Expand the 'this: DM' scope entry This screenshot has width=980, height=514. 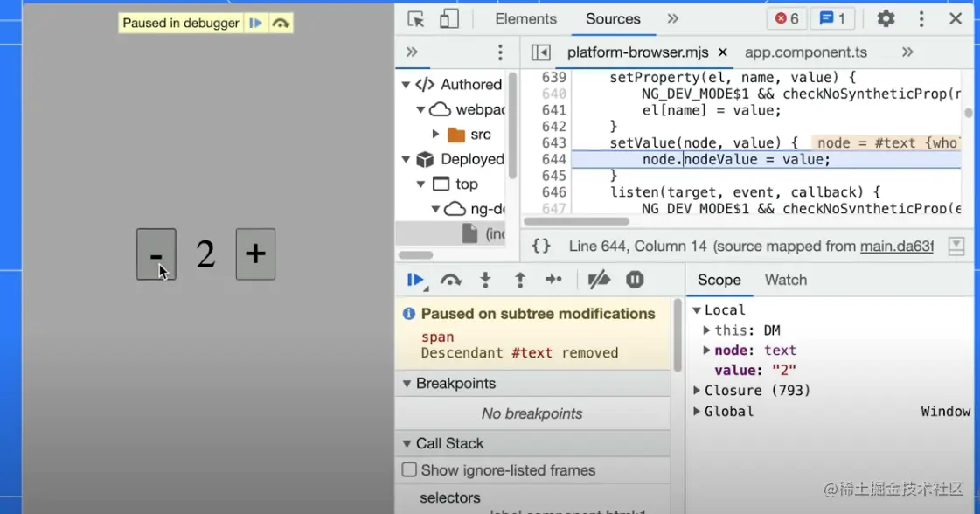706,330
